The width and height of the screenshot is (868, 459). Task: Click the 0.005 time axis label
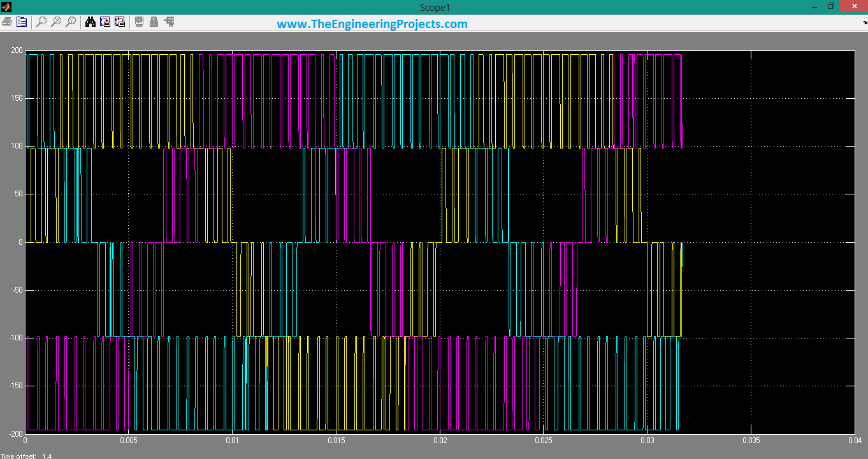pos(129,441)
